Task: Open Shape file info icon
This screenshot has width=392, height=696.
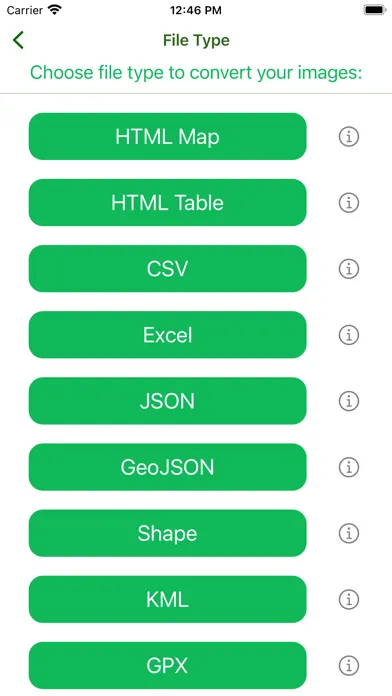Action: tap(349, 533)
